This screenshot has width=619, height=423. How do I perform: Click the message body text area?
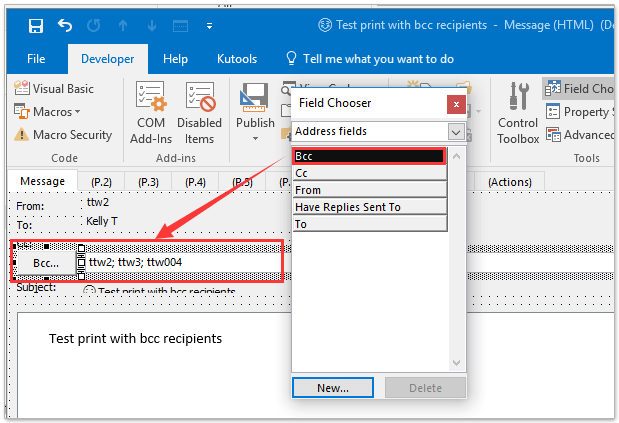155,365
